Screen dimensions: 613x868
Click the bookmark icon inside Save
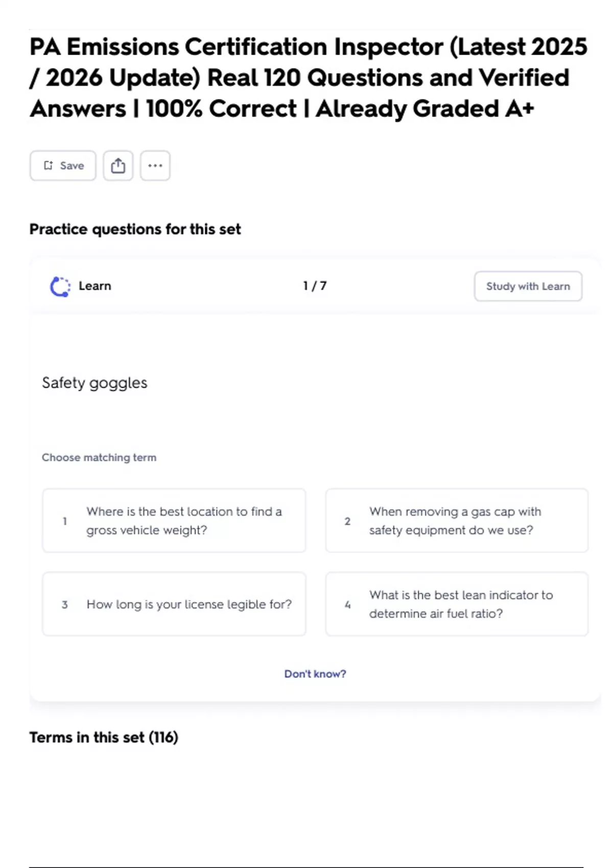[49, 165]
